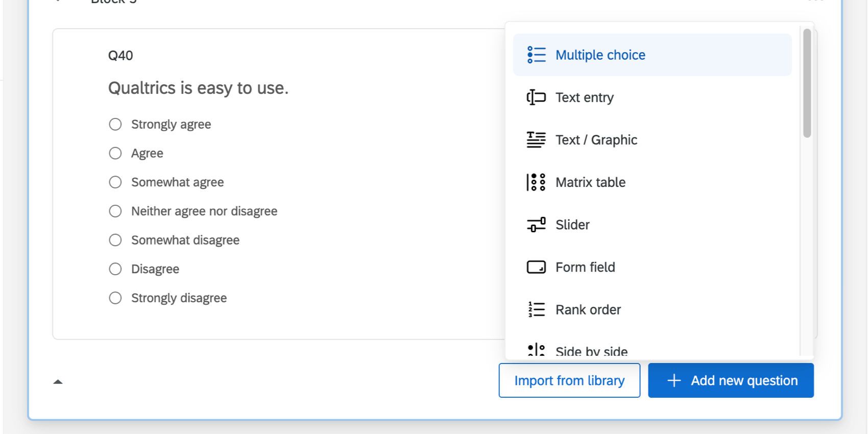Click the Side by side icon
The image size is (868, 434).
536,350
